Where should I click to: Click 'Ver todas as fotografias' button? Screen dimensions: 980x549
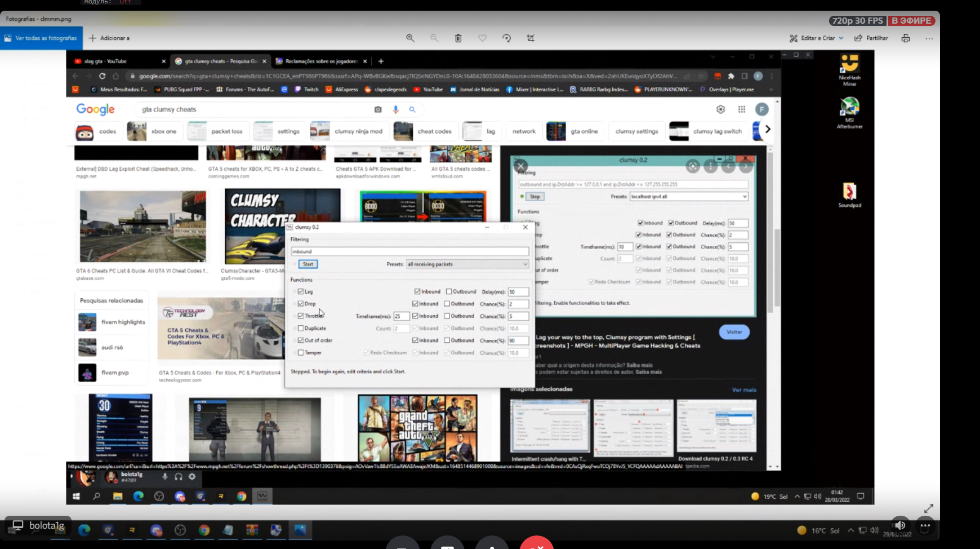click(41, 38)
